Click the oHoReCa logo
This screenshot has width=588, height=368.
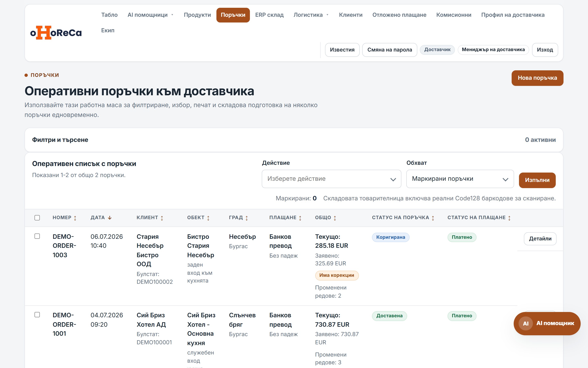pyautogui.click(x=56, y=33)
